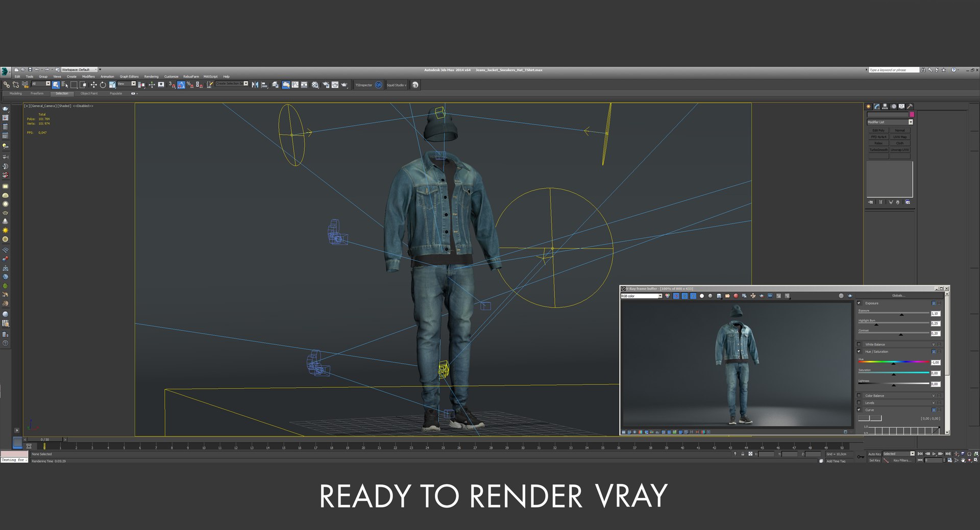980x530 pixels.
Task: Click the Unwrap UVW modifier button
Action: pos(900,150)
